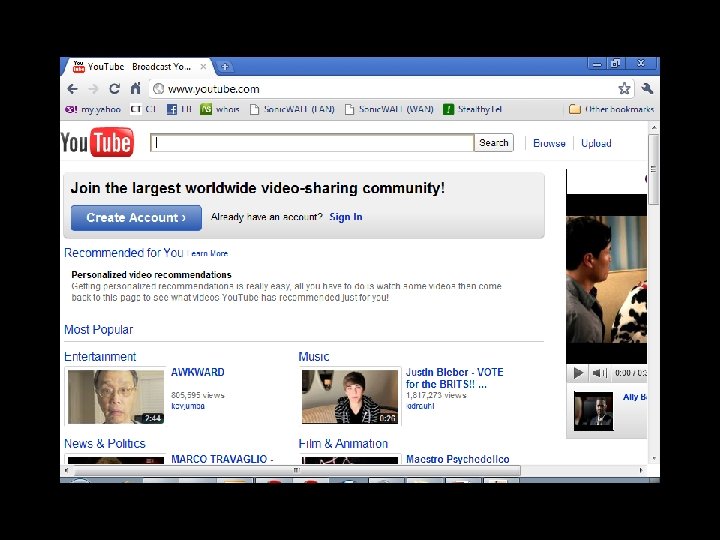Open the browser home page icon
This screenshot has height=540, width=720.
[135, 88]
